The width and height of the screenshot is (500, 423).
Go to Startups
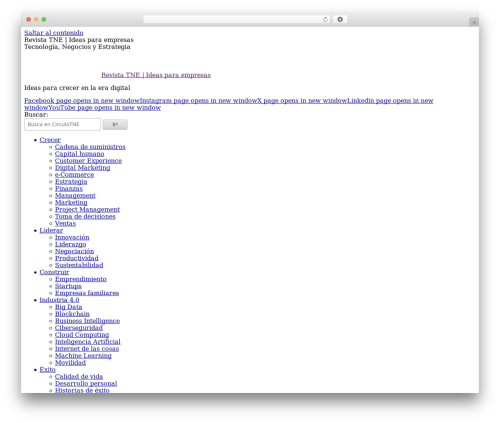[68, 286]
